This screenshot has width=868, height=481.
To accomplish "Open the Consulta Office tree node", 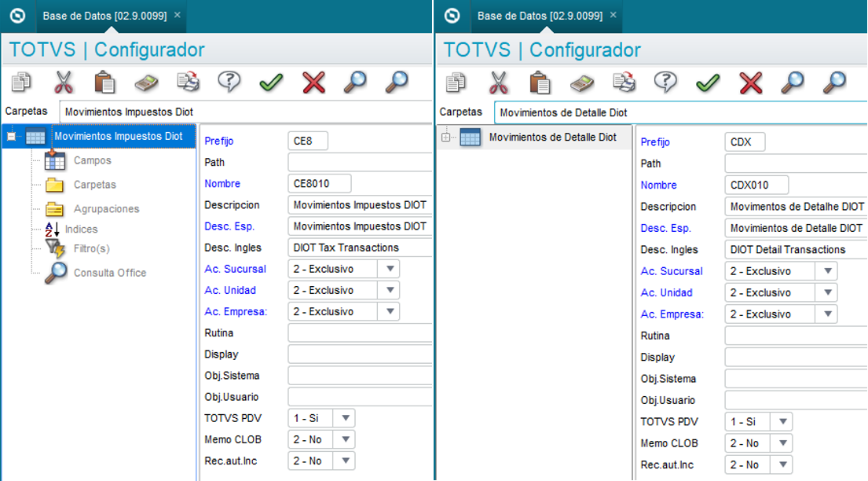I will point(110,273).
